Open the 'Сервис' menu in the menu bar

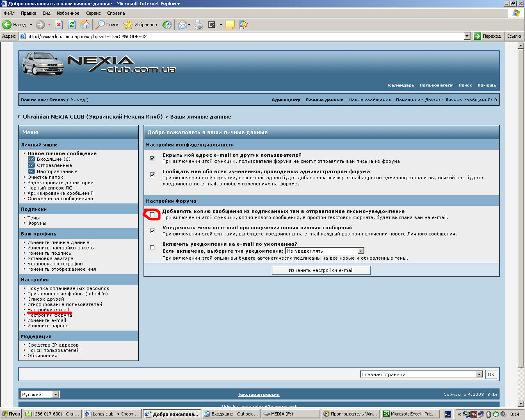pos(93,13)
